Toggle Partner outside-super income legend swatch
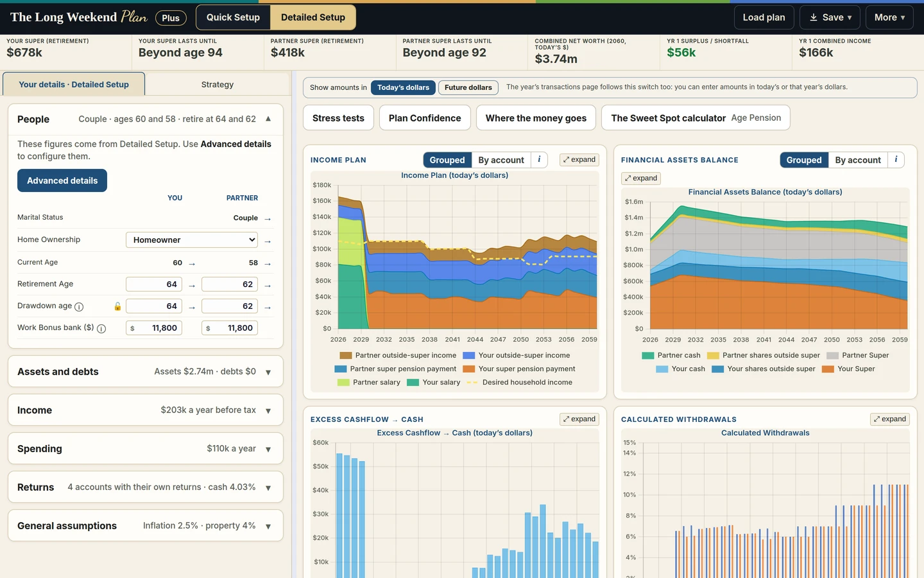Image resolution: width=924 pixels, height=578 pixels. (346, 356)
